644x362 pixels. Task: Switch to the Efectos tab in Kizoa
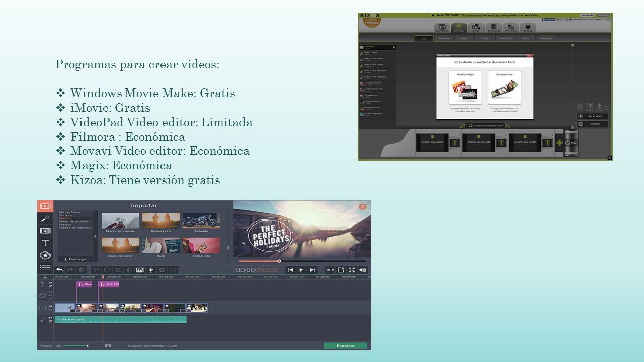click(x=464, y=38)
